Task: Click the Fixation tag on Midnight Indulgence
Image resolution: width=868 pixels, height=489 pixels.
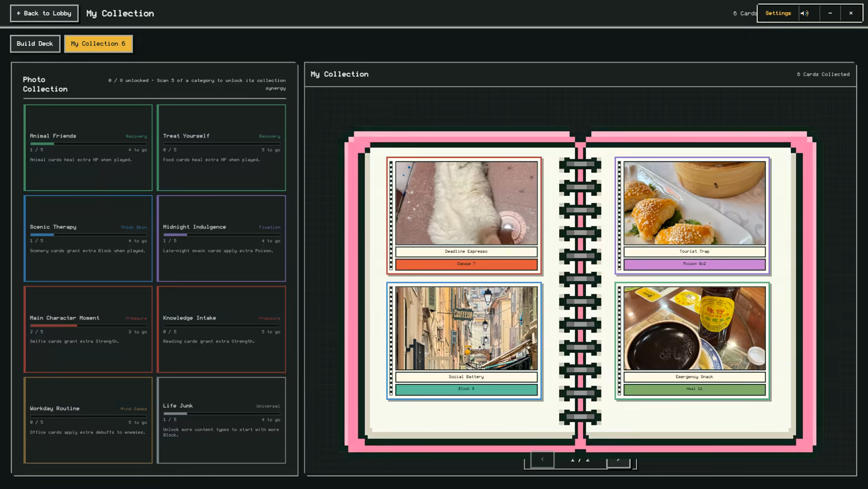Action: [x=269, y=227]
